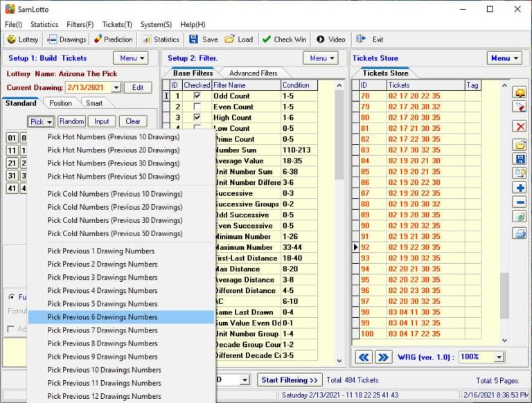The height and width of the screenshot is (403, 532).
Task: Expand dropdown left of Start Filtering
Action: pos(245,380)
